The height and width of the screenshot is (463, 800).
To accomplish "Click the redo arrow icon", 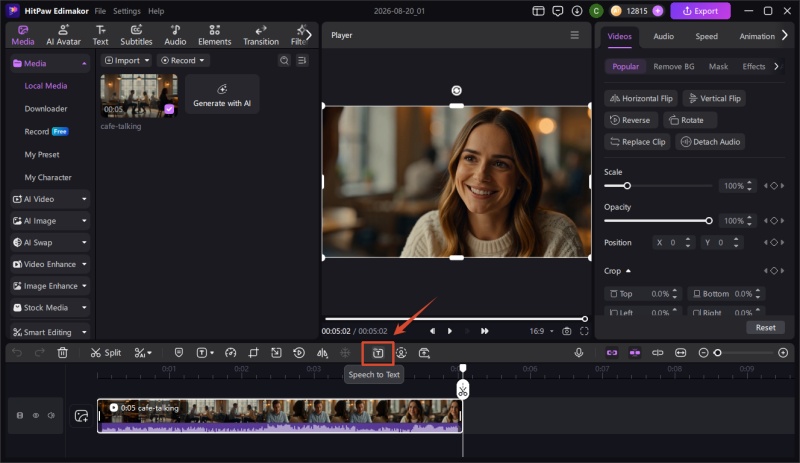I will (39, 353).
